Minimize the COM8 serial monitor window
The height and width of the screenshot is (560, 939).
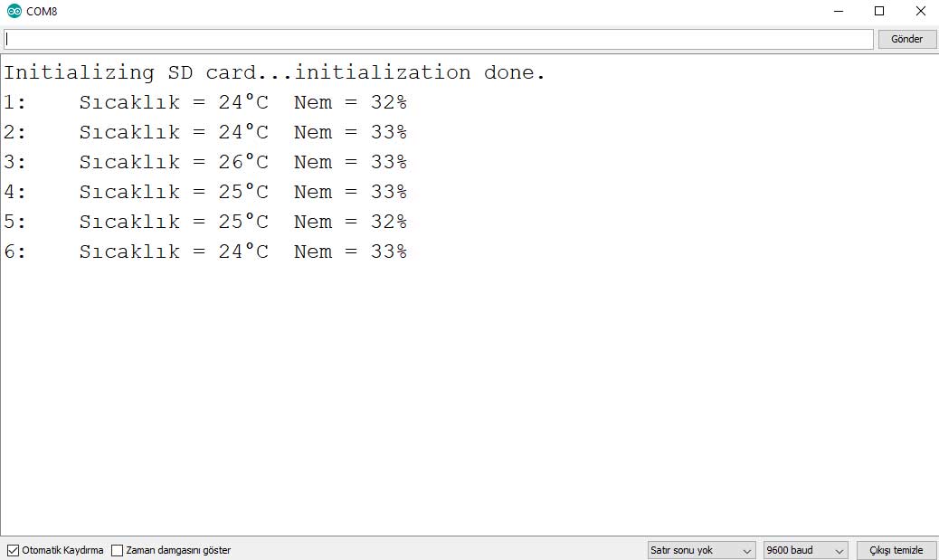tap(837, 11)
